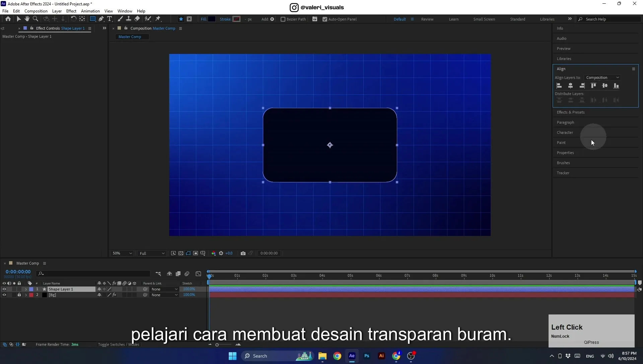The image size is (643, 364).
Task: Open the 50% magnification dropdown
Action: [122, 253]
